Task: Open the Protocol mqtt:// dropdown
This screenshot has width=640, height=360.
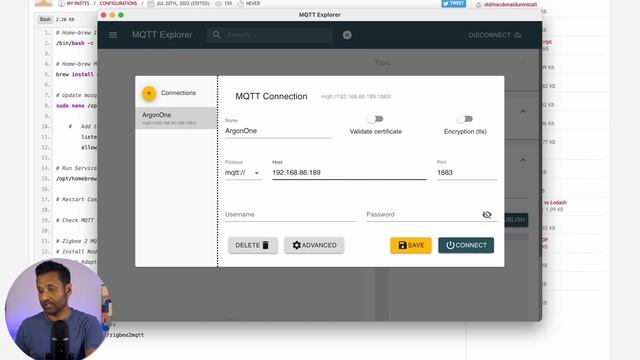Action: point(243,173)
